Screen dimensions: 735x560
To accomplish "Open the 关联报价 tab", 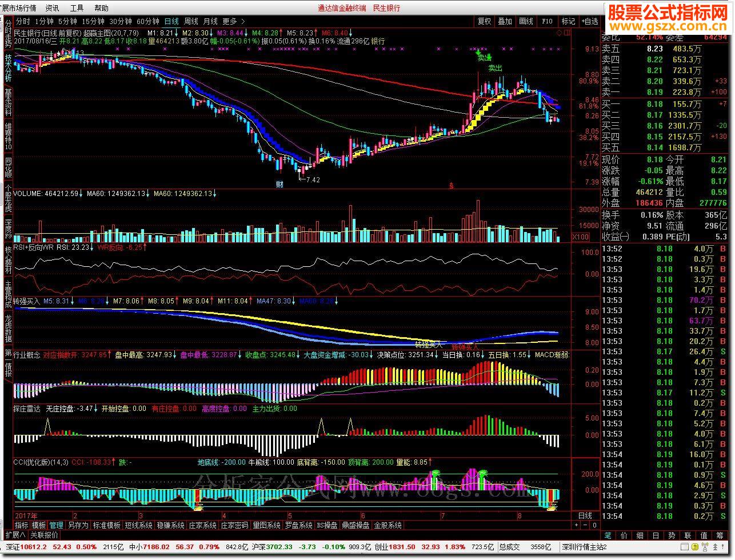I will [44, 535].
